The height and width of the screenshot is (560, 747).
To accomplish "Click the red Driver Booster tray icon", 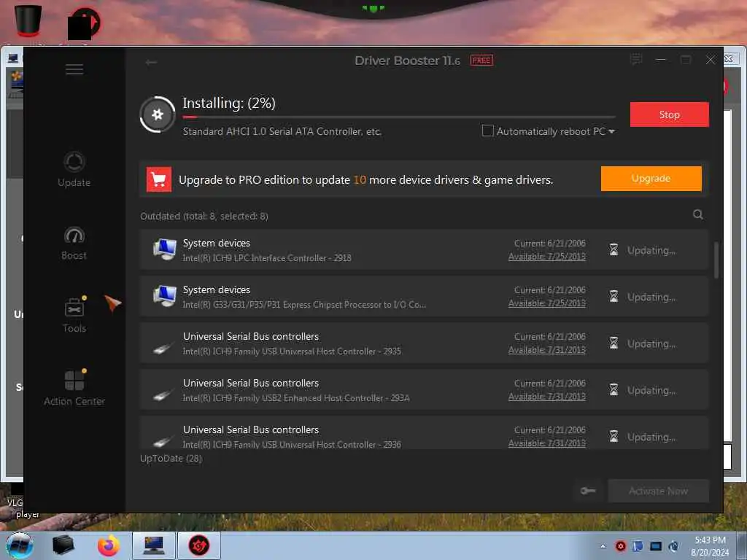I will tap(620, 546).
